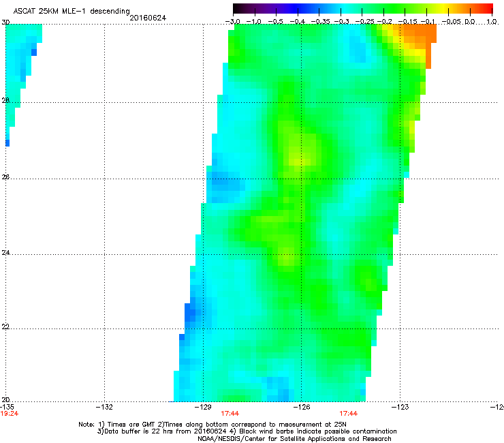This screenshot has height=443, width=504.
Task: Click the orange data patch in the swath
Action: click(423, 34)
